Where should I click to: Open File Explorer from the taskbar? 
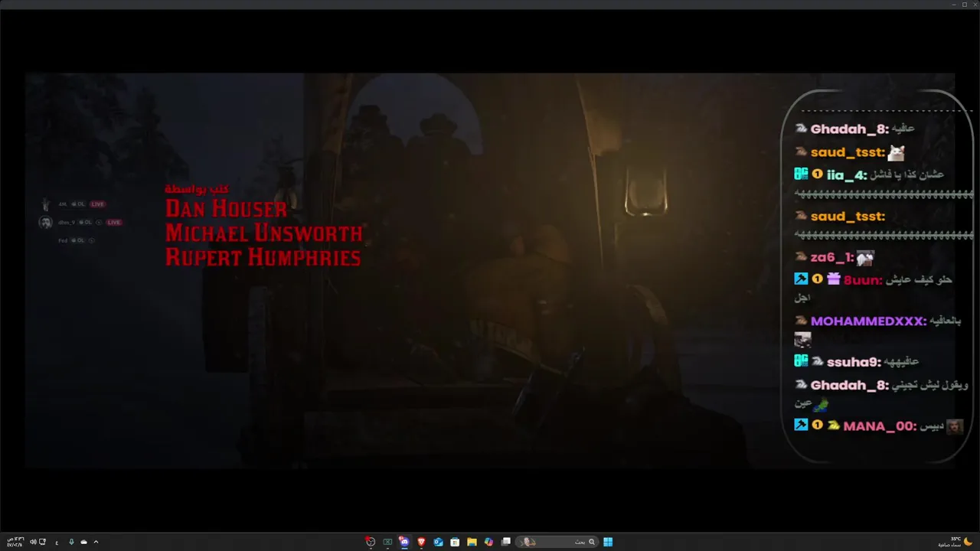(472, 542)
